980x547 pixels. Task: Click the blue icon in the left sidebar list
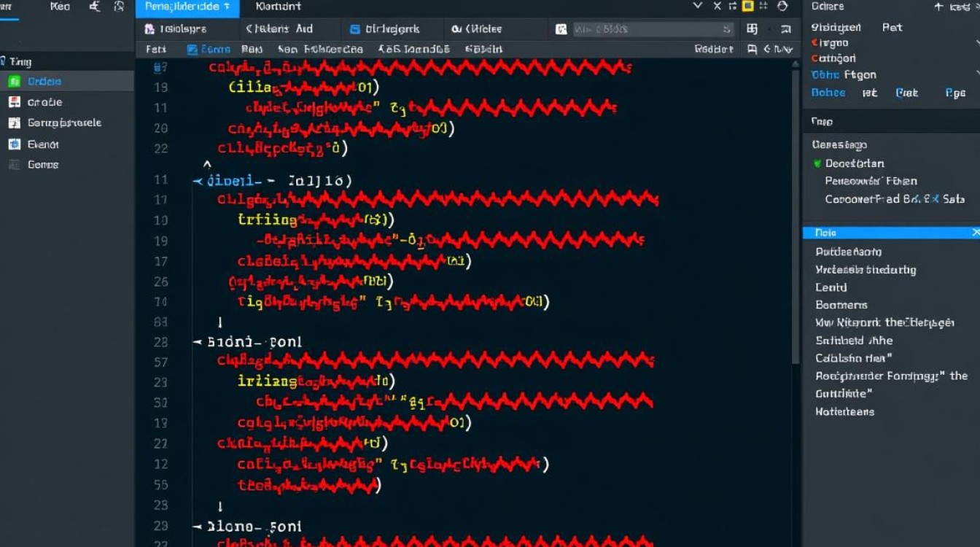(x=14, y=144)
